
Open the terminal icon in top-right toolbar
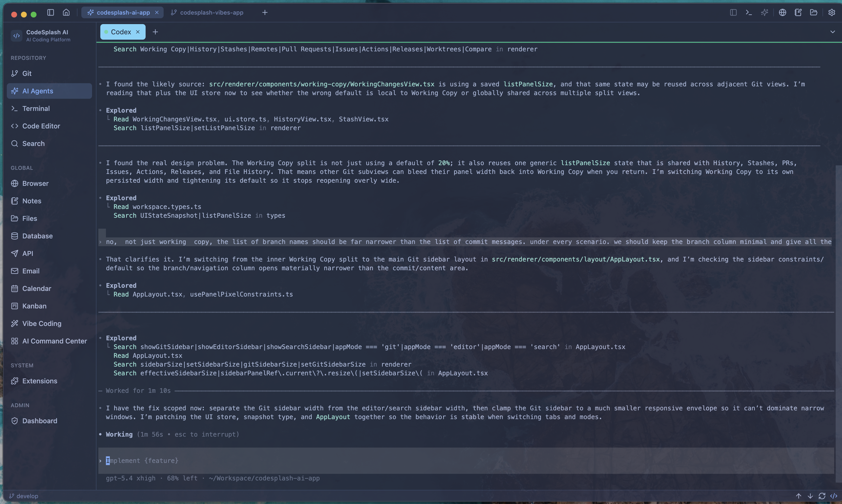[x=749, y=13]
